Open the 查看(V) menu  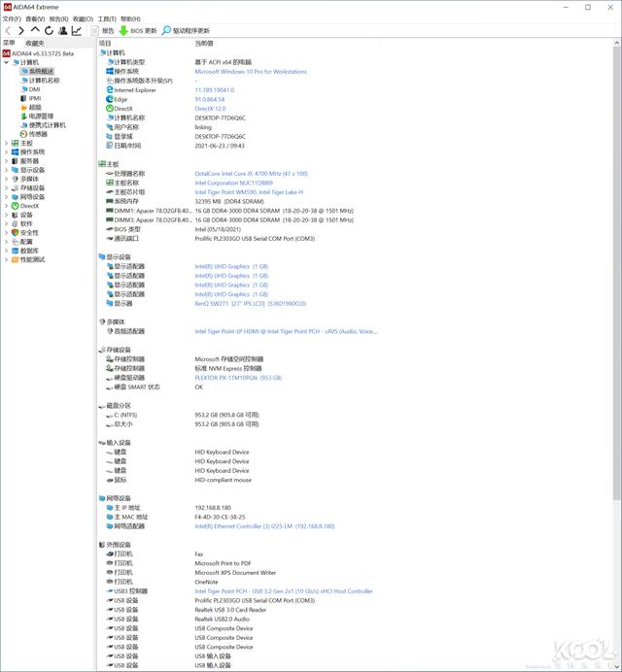[35, 18]
